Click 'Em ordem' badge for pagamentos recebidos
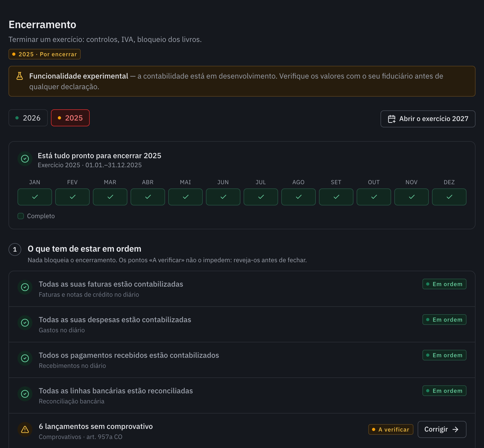The height and width of the screenshot is (448, 484). click(444, 355)
